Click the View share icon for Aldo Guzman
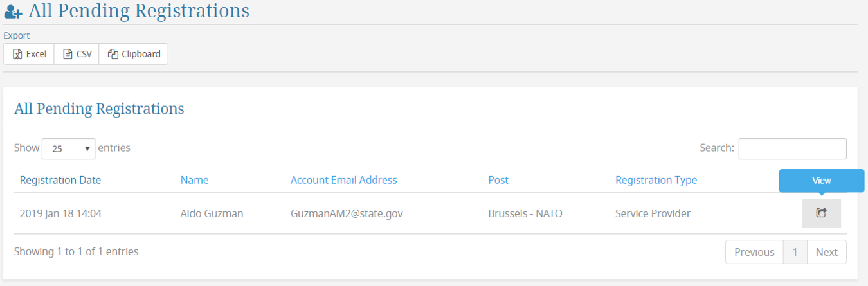Image resolution: width=868 pixels, height=286 pixels. click(x=821, y=213)
